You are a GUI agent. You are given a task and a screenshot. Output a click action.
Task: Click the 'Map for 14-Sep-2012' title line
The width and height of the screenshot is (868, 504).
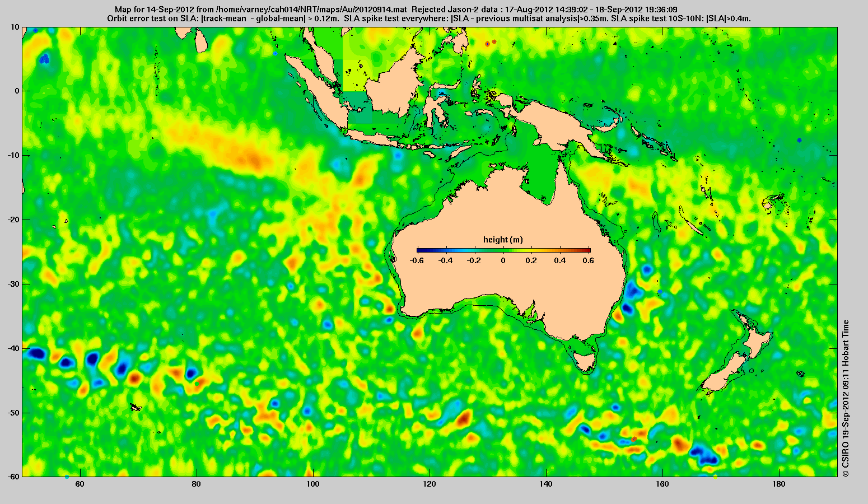(396, 10)
